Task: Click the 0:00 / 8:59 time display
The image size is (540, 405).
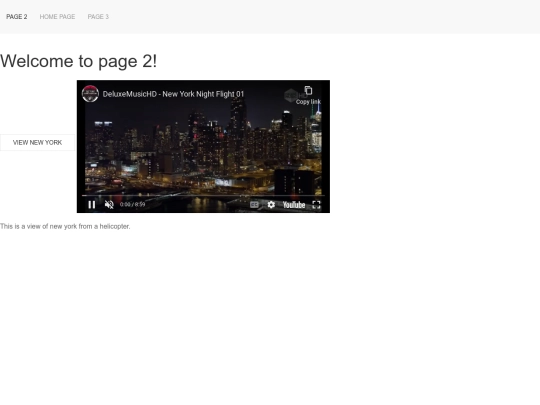Action: (x=133, y=204)
